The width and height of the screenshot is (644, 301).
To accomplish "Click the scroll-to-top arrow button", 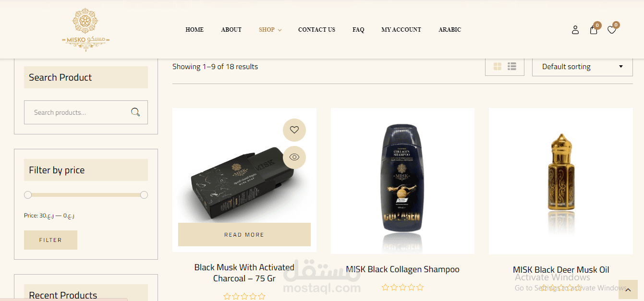I will (x=628, y=290).
